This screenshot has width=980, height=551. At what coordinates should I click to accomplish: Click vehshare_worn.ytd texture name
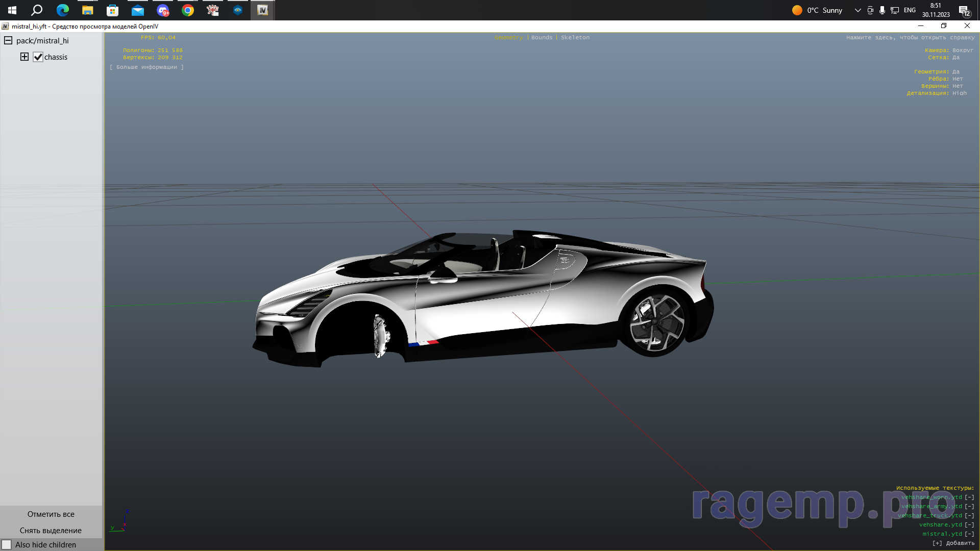coord(932,497)
